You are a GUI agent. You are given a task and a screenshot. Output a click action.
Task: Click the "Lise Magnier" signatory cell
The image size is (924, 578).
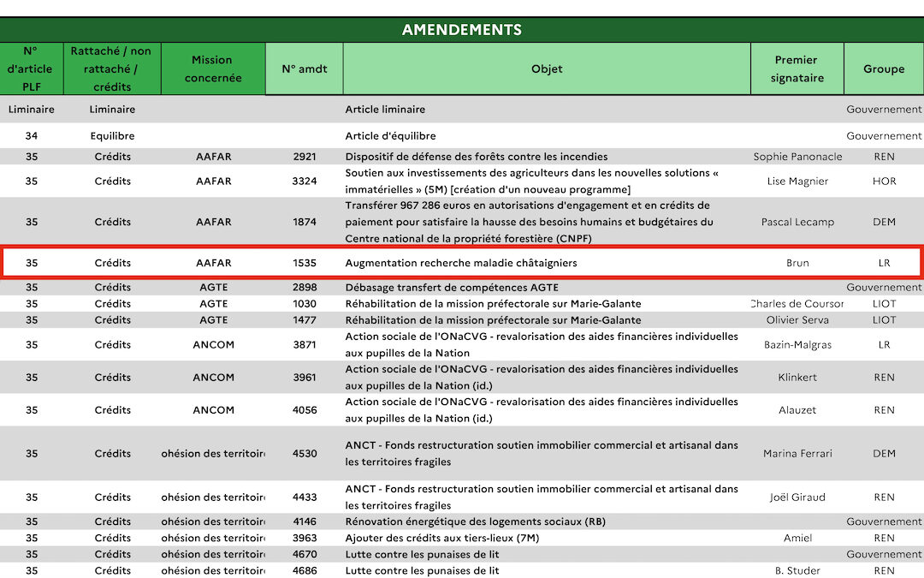point(797,181)
